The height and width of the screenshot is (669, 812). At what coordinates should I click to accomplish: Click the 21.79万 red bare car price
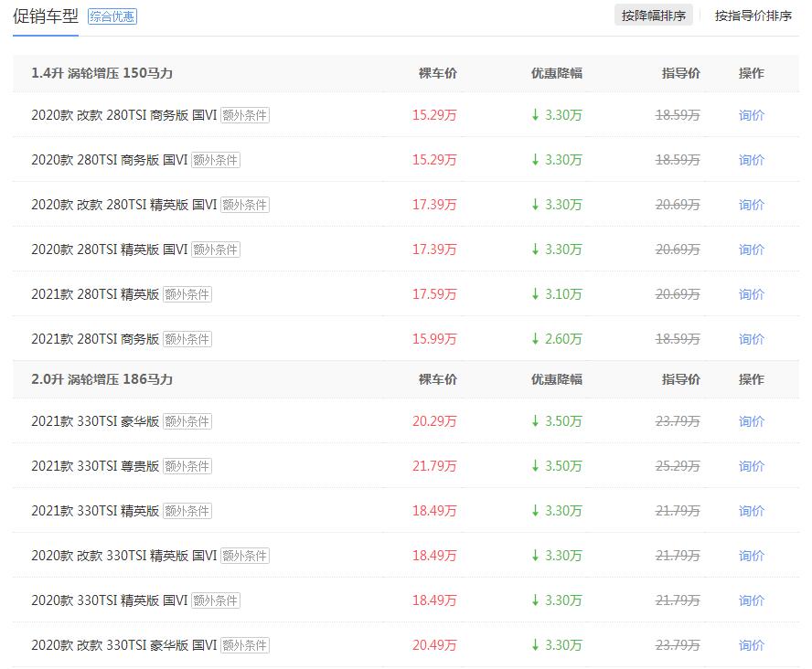coord(434,466)
